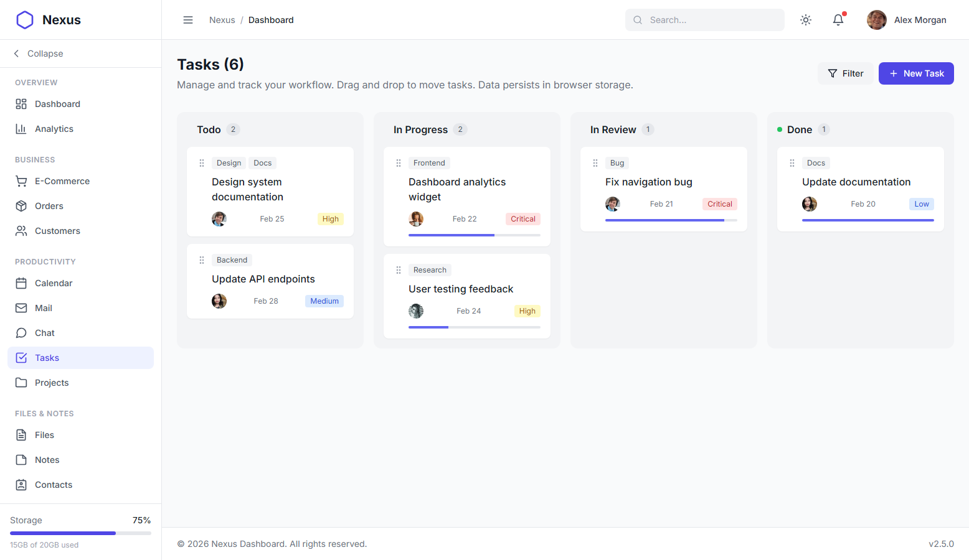This screenshot has height=560, width=969.
Task: Click progress bar on Dashboard analytics widget
Action: click(x=475, y=235)
